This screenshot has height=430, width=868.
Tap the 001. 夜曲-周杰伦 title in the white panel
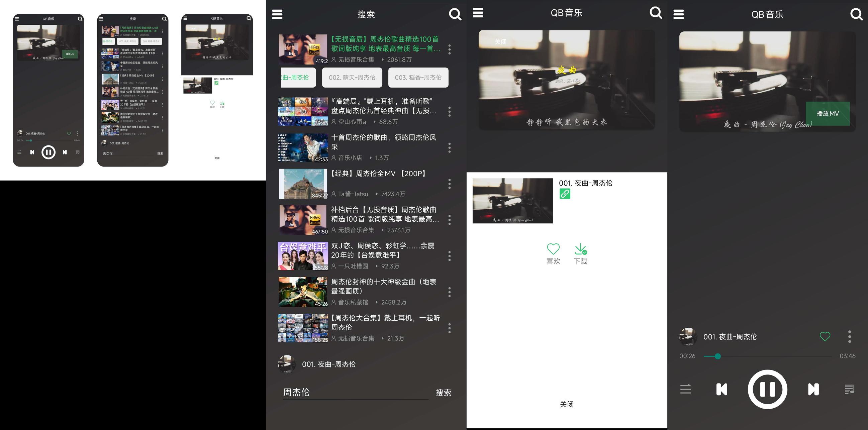pos(585,183)
